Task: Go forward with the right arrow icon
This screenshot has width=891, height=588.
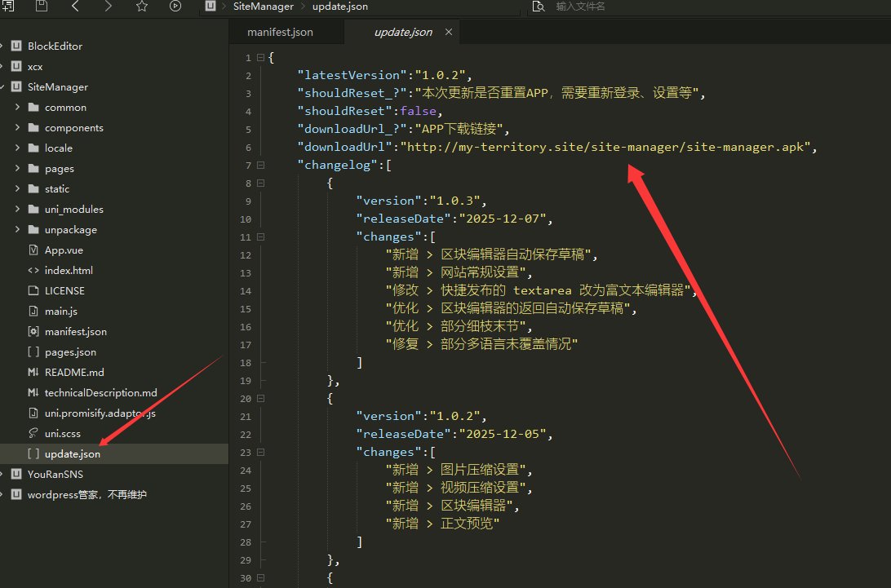Action: [x=109, y=7]
